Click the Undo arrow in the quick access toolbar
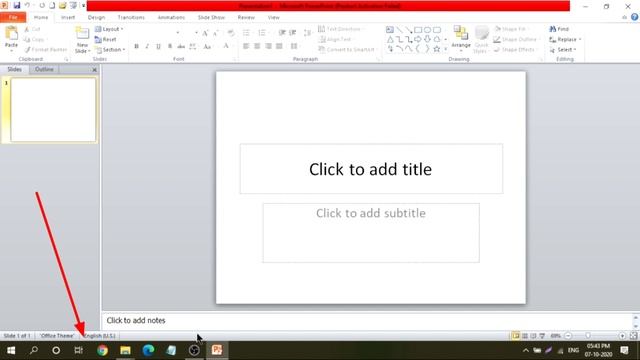The height and width of the screenshot is (360, 640). (x=27, y=6)
